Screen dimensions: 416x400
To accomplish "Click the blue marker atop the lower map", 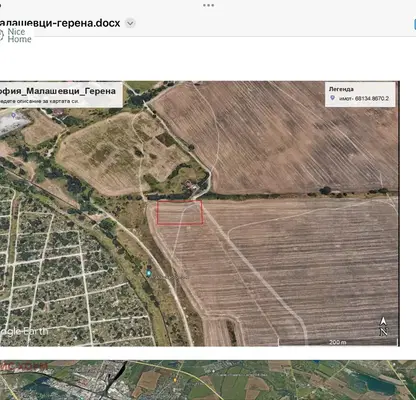I will (x=317, y=361).
